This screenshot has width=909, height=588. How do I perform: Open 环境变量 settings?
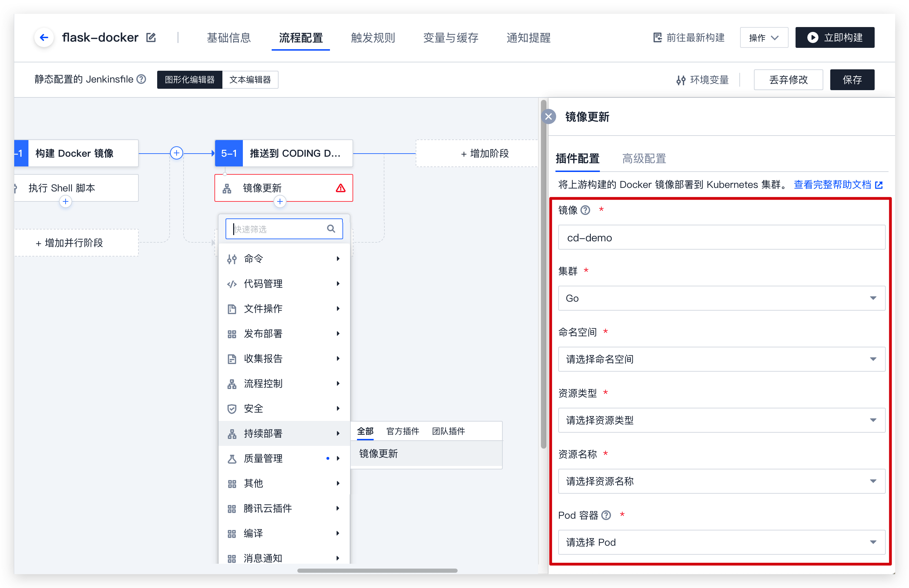(702, 80)
